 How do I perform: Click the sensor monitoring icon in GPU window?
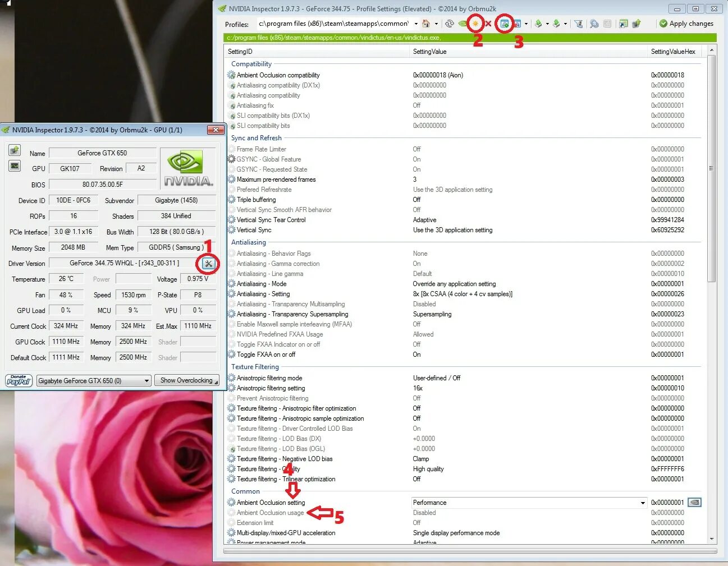point(15,166)
